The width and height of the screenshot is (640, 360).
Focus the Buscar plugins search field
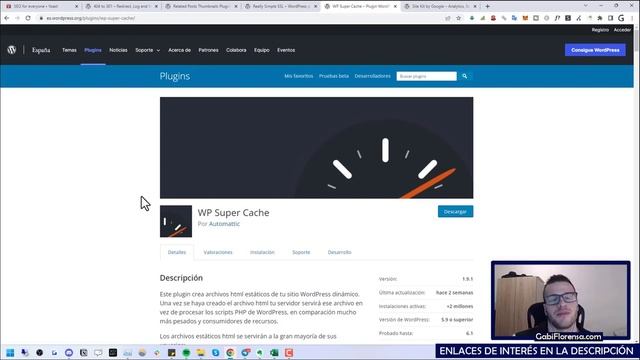point(427,76)
